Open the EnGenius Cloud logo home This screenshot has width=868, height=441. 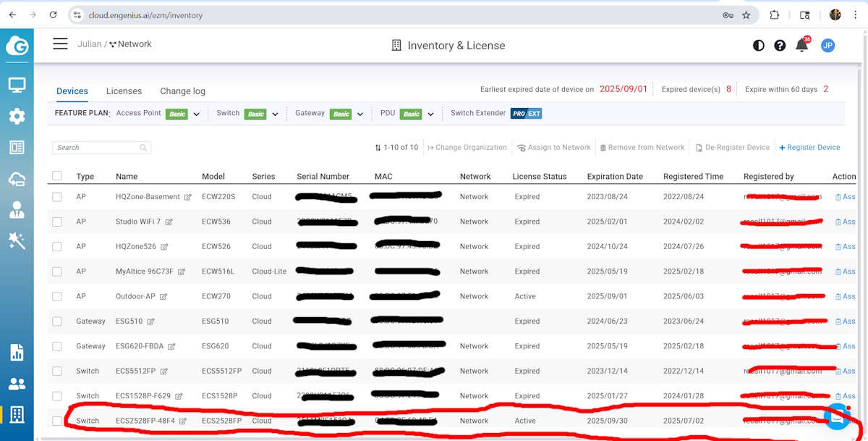17,46
